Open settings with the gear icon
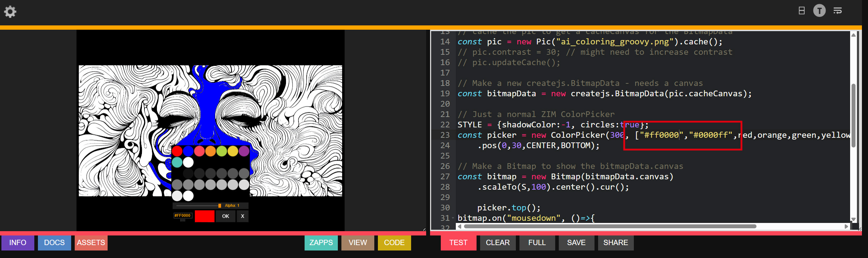Image resolution: width=868 pixels, height=258 pixels. (10, 12)
